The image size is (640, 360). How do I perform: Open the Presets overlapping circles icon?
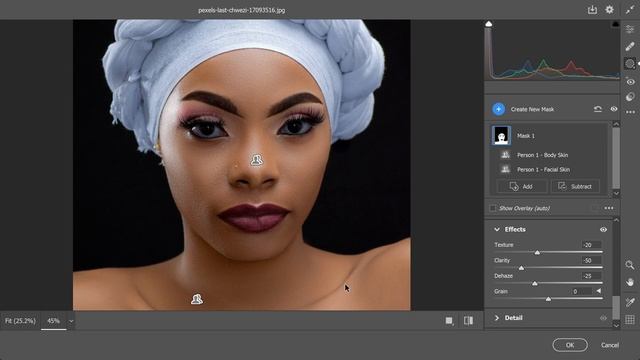(x=630, y=97)
